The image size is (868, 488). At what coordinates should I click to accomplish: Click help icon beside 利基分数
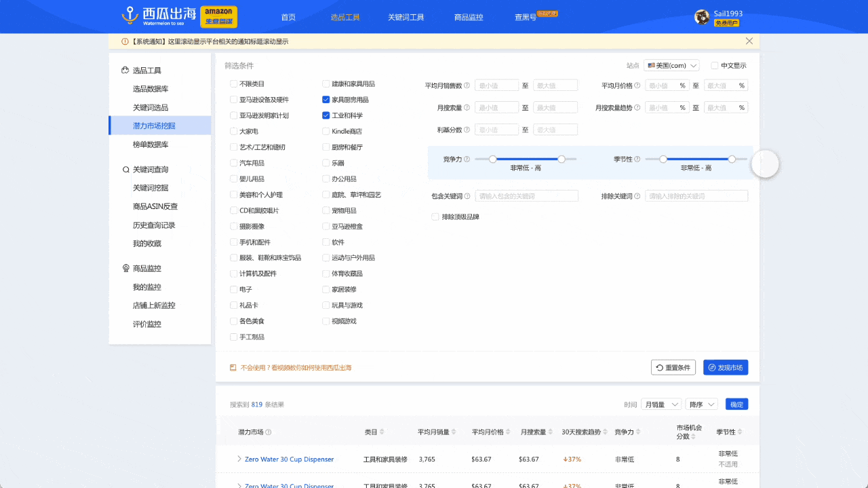coord(467,130)
